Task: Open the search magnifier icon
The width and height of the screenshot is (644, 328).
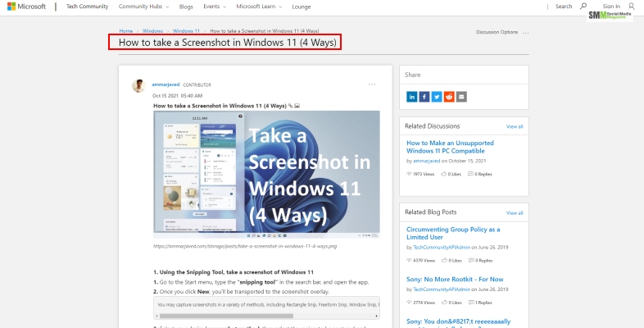Action: (x=583, y=7)
